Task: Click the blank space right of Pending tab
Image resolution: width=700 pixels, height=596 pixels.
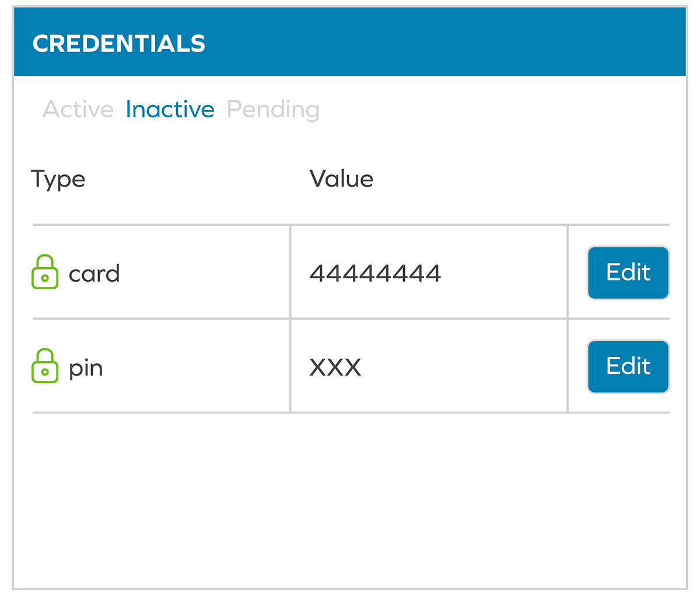Action: (x=496, y=110)
